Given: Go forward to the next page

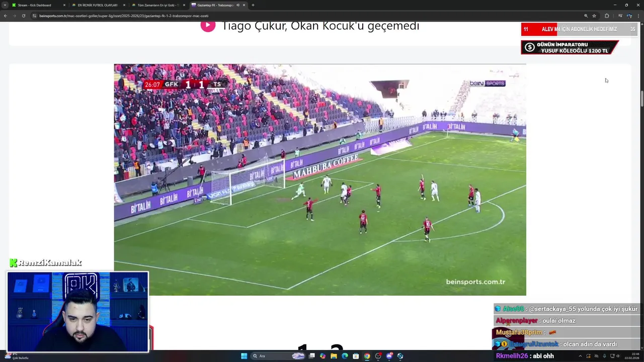Looking at the screenshot, I should point(15,16).
